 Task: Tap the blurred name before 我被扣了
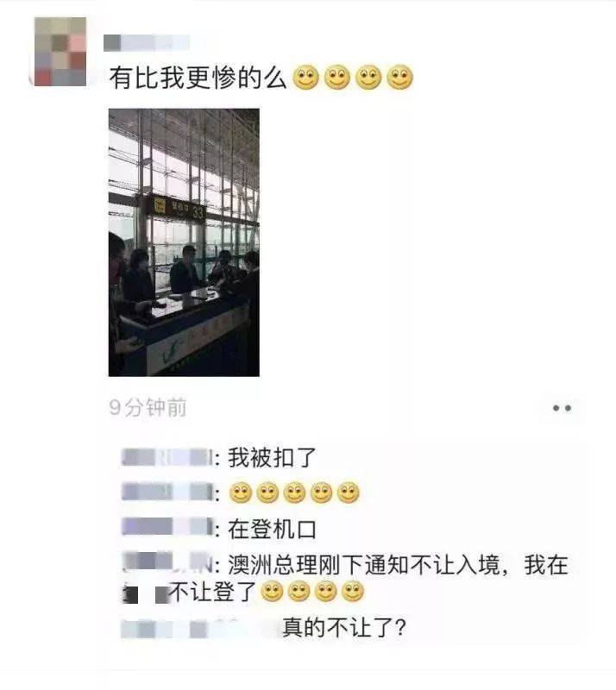(x=167, y=457)
